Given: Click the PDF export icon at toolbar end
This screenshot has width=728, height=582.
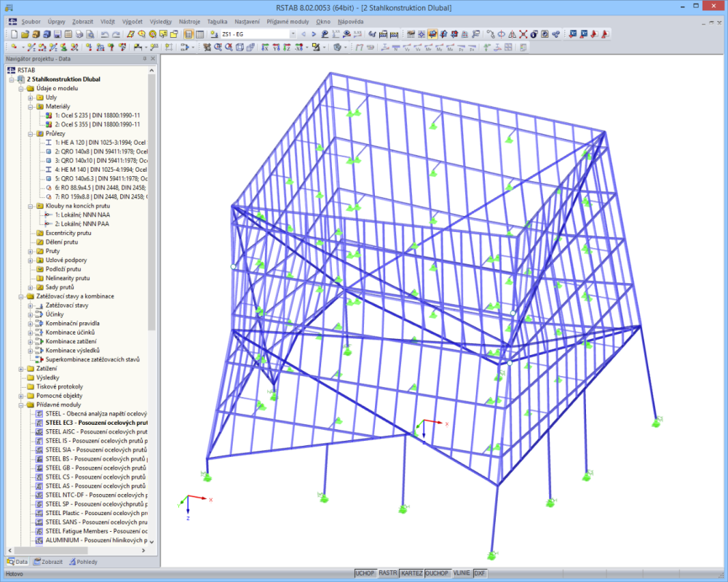Looking at the screenshot, I should coord(606,34).
